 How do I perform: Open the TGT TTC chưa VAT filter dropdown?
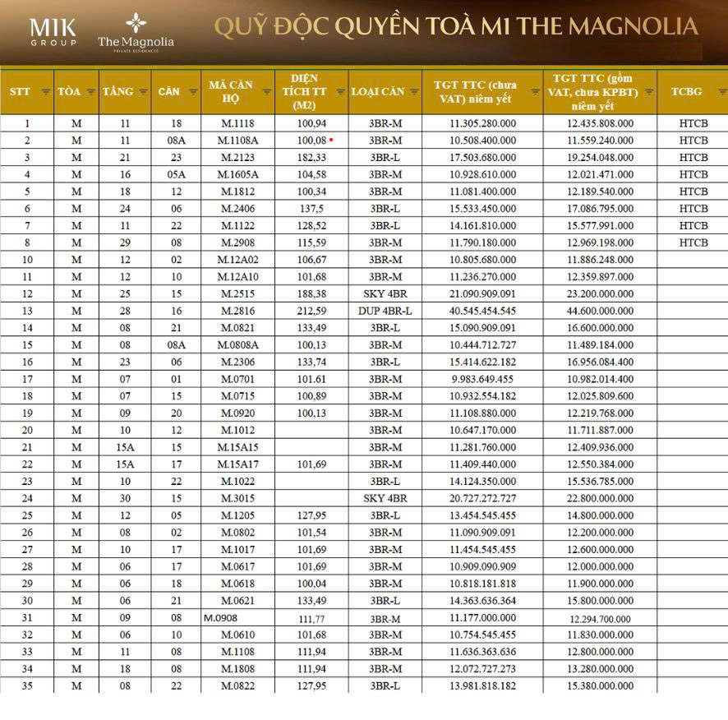pyautogui.click(x=536, y=92)
